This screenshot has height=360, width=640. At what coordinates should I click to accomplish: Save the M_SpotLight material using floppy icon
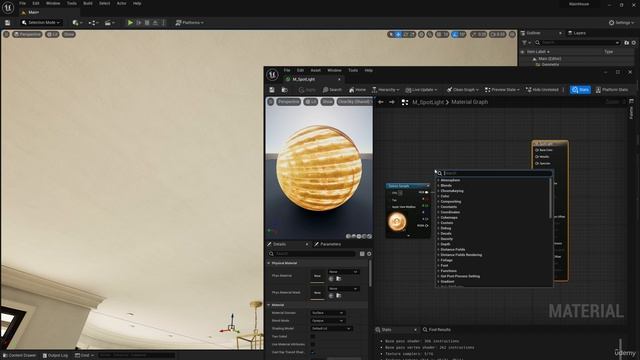click(x=272, y=90)
